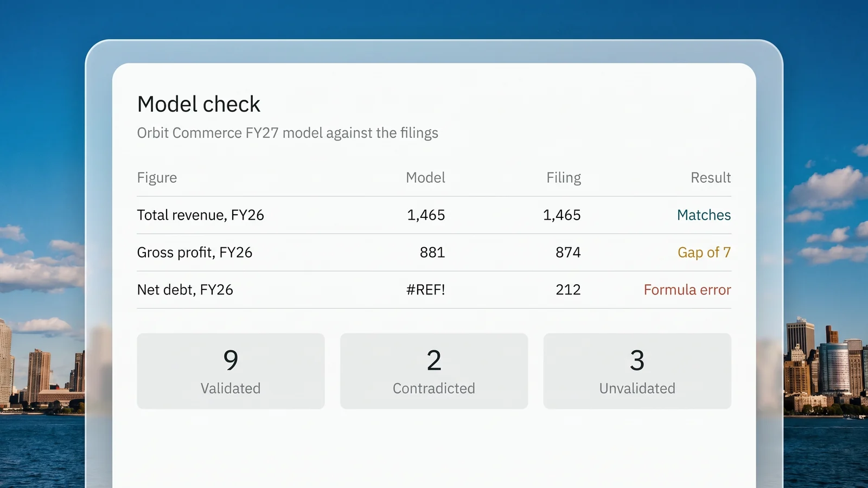
Task: Click the '#REF!' model value
Action: tap(425, 290)
